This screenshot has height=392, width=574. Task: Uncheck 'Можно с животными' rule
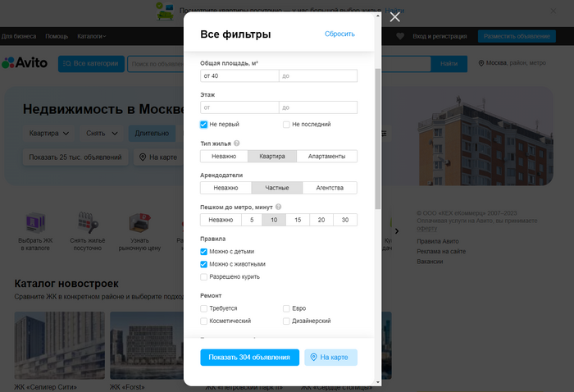(203, 264)
